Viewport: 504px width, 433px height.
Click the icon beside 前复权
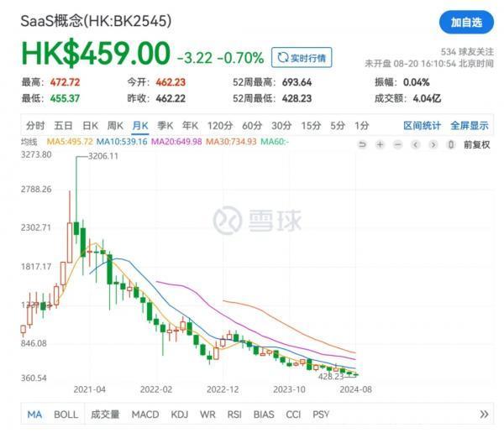point(452,144)
